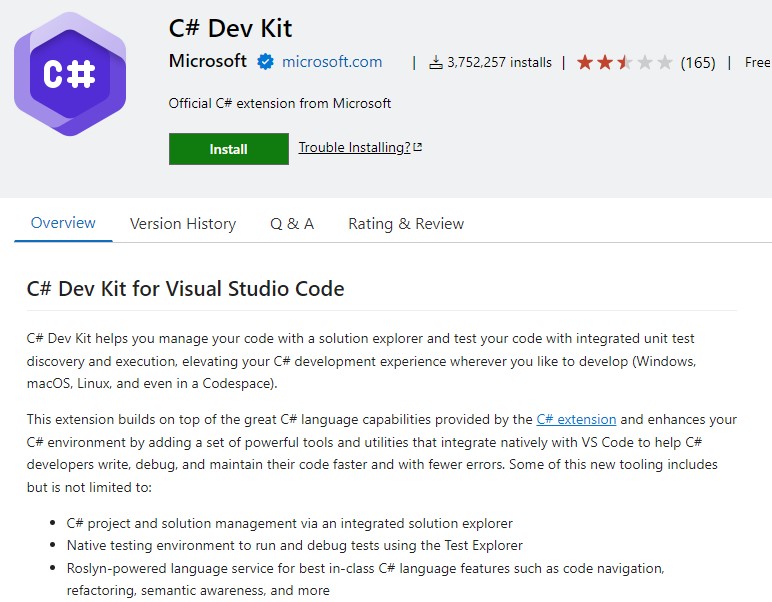Click the C# Dev Kit extension logo
Screen dimensions: 772x602
[x=70, y=74]
